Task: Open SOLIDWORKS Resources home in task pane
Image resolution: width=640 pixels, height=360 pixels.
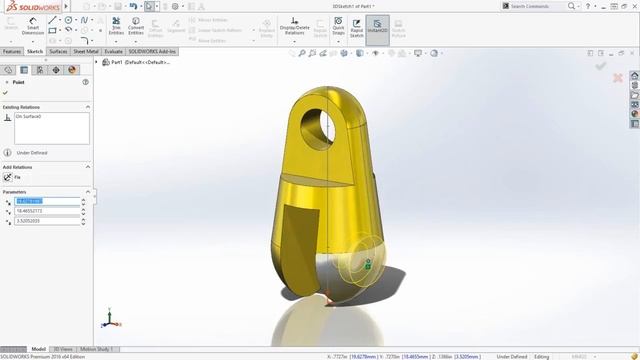Action: 634,76
